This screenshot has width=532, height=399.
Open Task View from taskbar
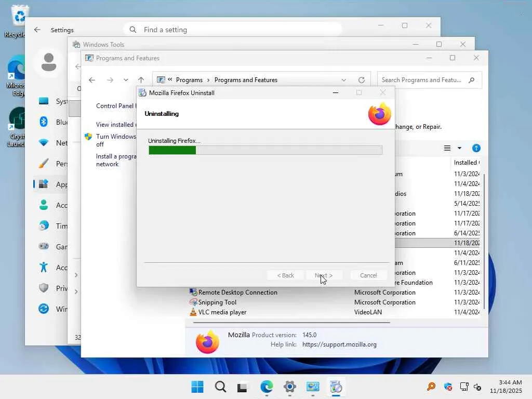(x=242, y=387)
